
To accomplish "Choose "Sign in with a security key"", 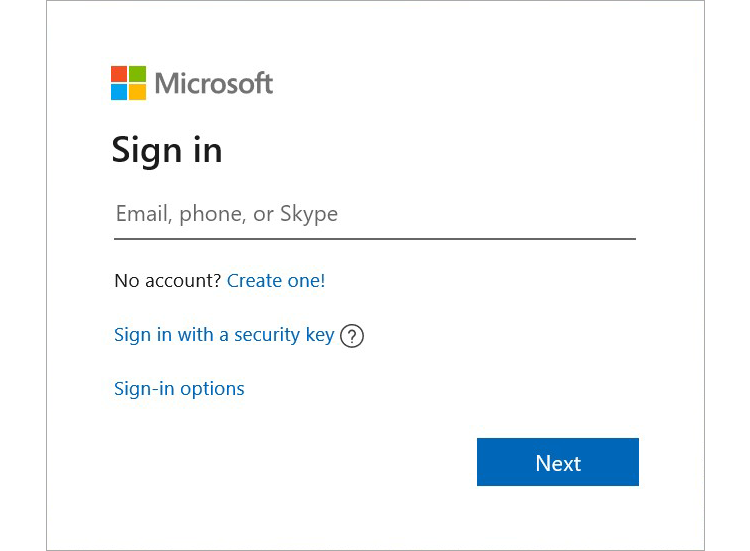I will (224, 335).
